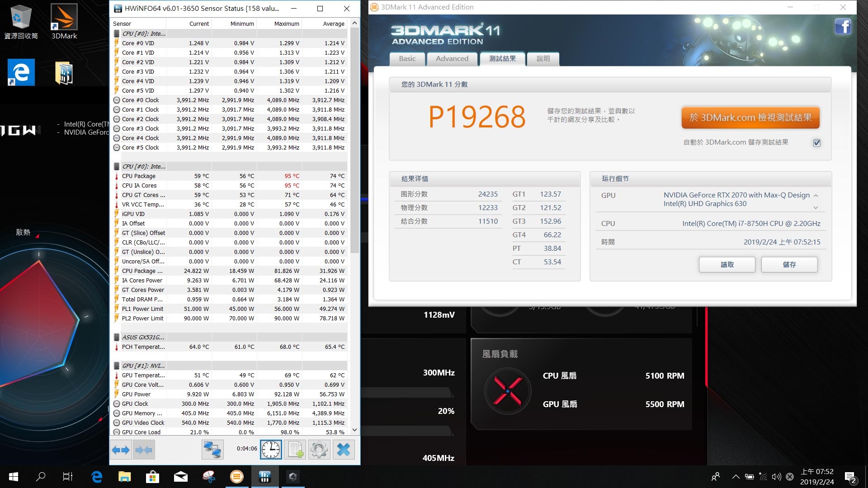The height and width of the screenshot is (488, 868).
Task: Select ASUS GX531G sensor group header
Action: 229,338
